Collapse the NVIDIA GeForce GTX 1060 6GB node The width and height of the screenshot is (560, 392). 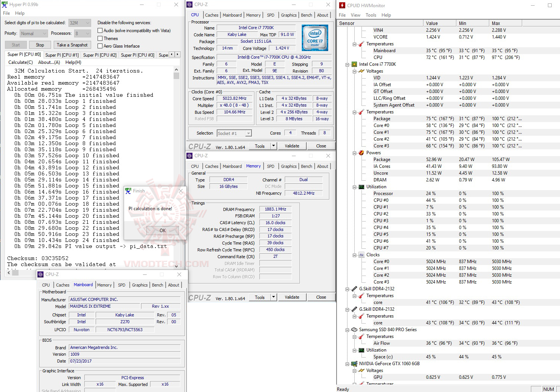pyautogui.click(x=347, y=364)
